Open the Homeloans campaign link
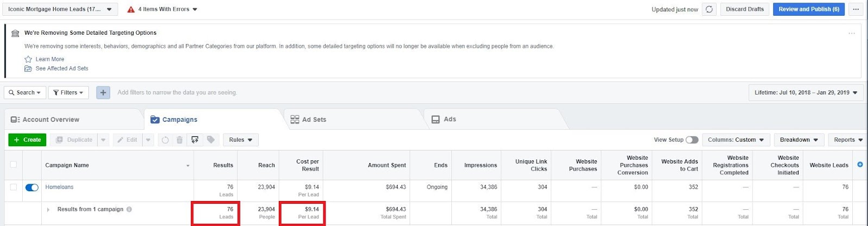The image size is (868, 226). point(59,187)
